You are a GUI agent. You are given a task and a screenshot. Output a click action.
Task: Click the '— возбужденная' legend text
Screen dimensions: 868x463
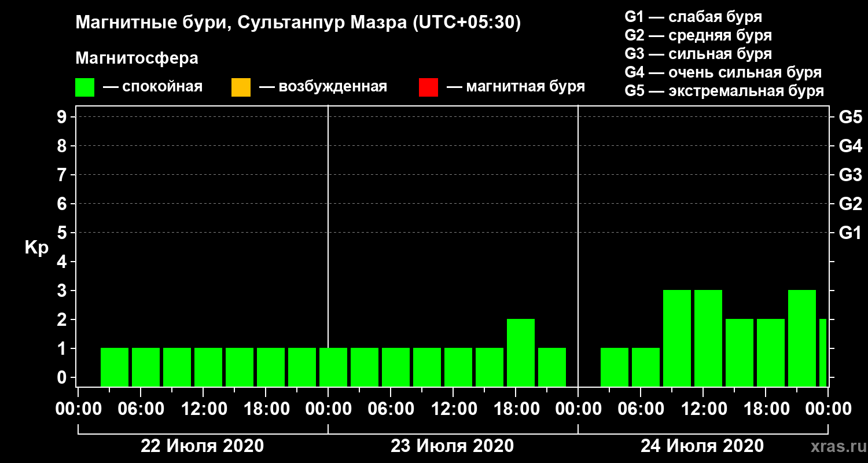point(323,87)
